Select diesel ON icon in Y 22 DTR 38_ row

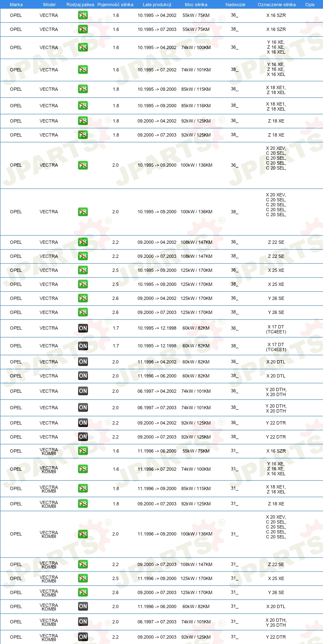tap(83, 437)
